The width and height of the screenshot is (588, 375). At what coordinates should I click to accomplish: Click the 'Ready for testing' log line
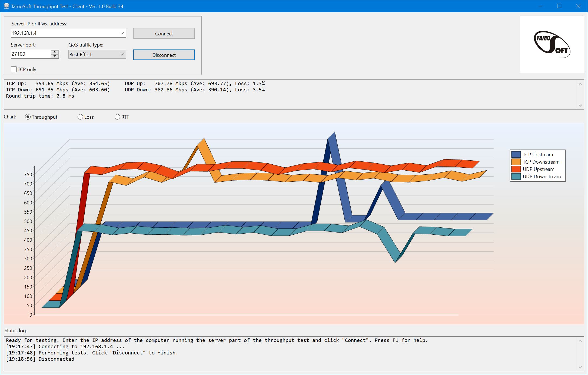coord(217,340)
